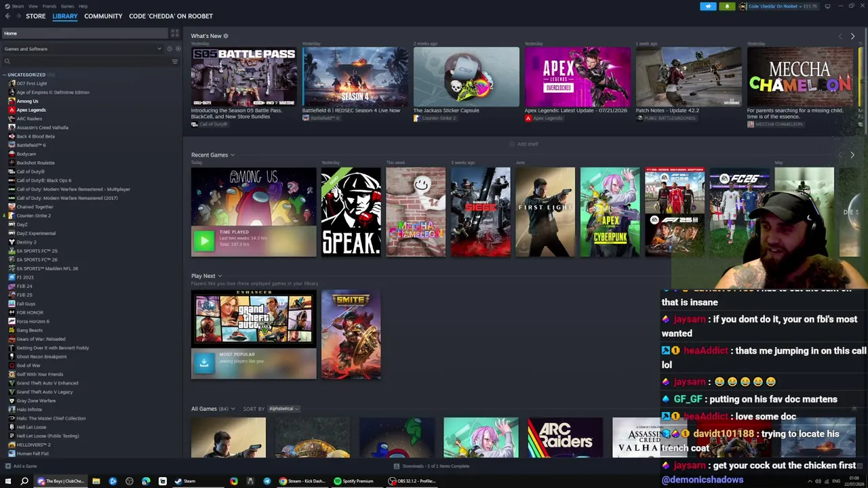The width and height of the screenshot is (868, 488).
Task: Switch library to grid collections view
Action: 174,33
